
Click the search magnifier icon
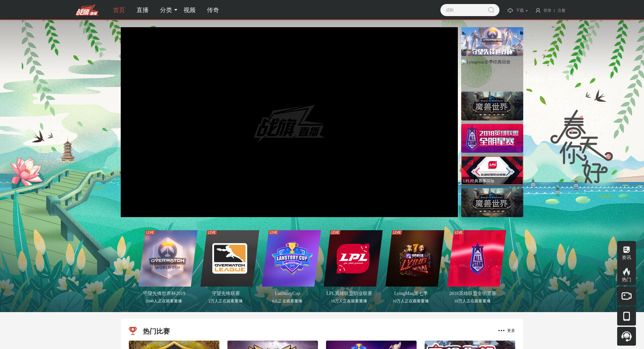coord(491,10)
